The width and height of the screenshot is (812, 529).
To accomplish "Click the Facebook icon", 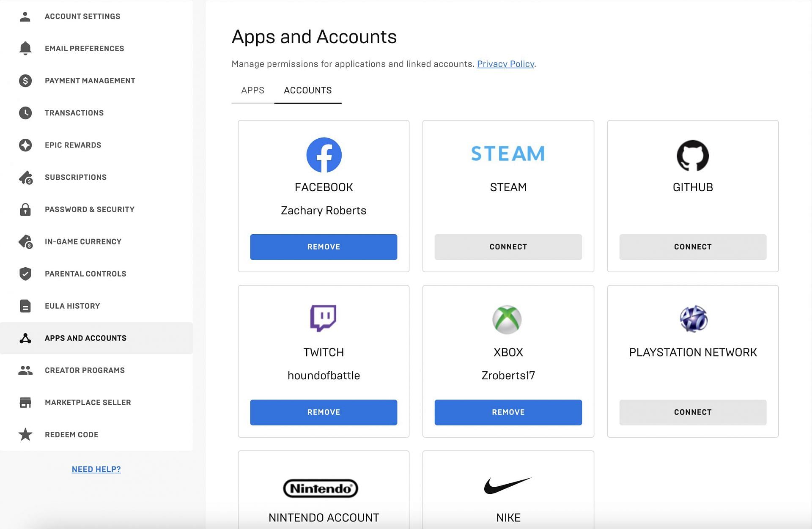I will click(323, 154).
